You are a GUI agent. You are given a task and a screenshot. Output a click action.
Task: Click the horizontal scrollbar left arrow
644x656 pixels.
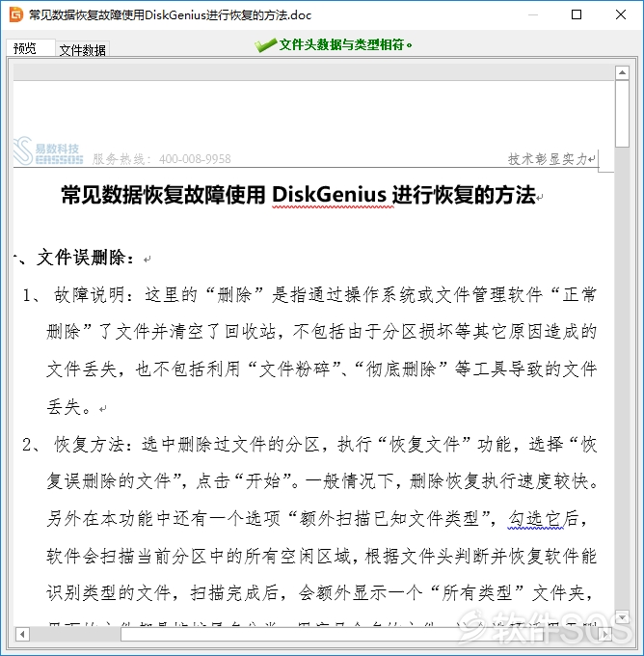tap(22, 634)
